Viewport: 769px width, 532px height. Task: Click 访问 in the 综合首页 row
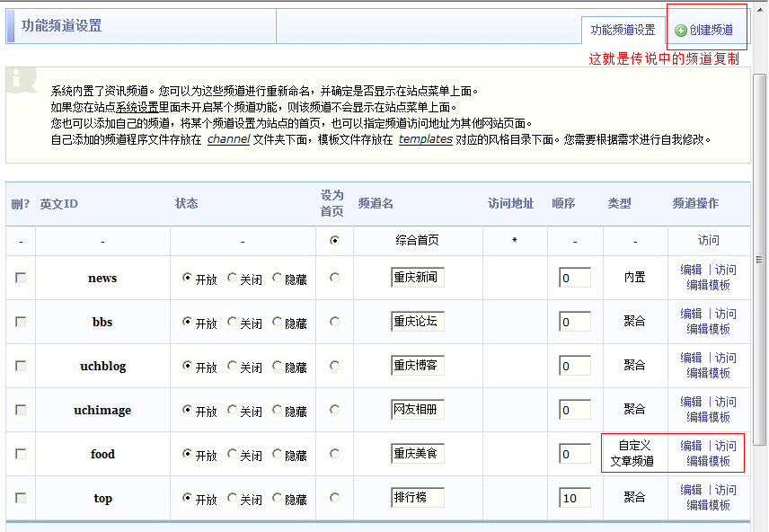pos(708,241)
